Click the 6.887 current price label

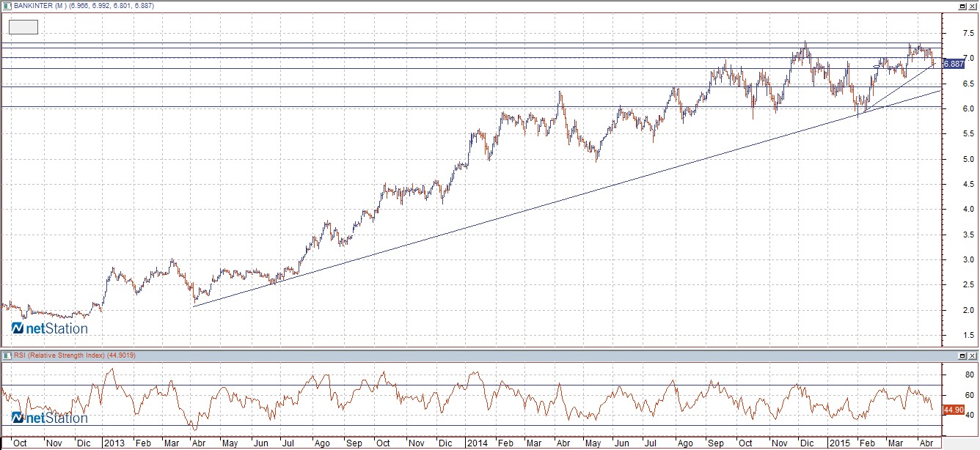click(x=953, y=64)
